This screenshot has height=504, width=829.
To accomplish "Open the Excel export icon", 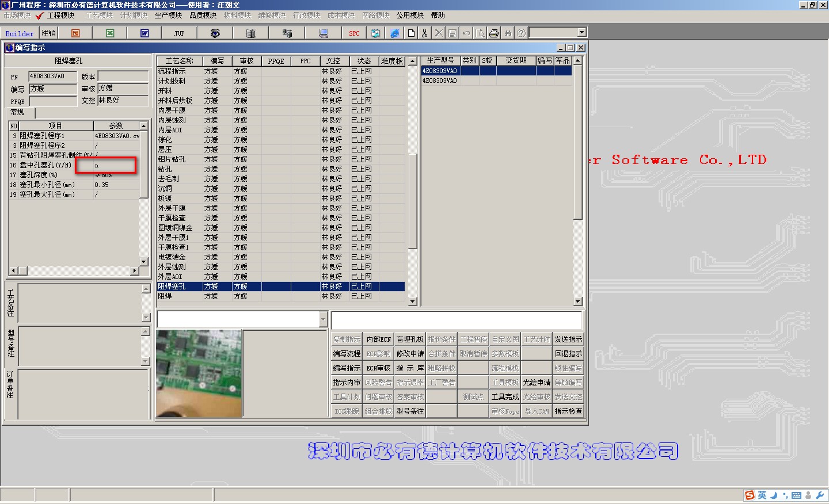I will pos(110,33).
